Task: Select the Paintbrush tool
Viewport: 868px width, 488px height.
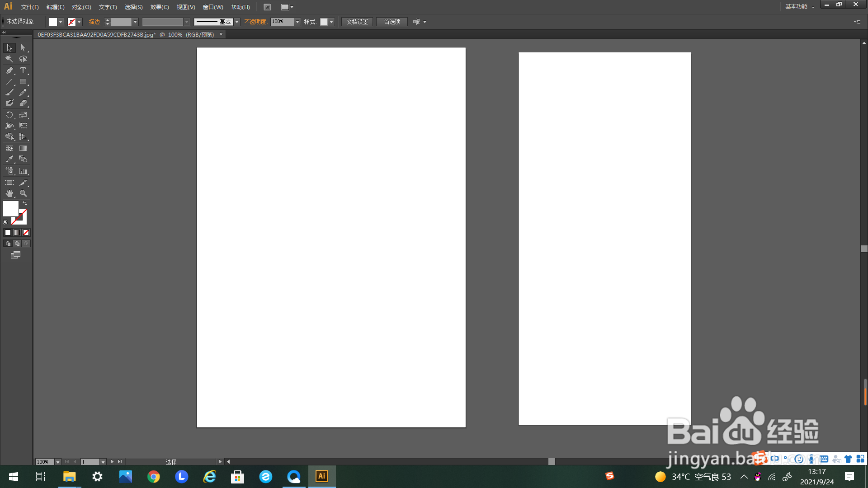Action: tap(9, 92)
